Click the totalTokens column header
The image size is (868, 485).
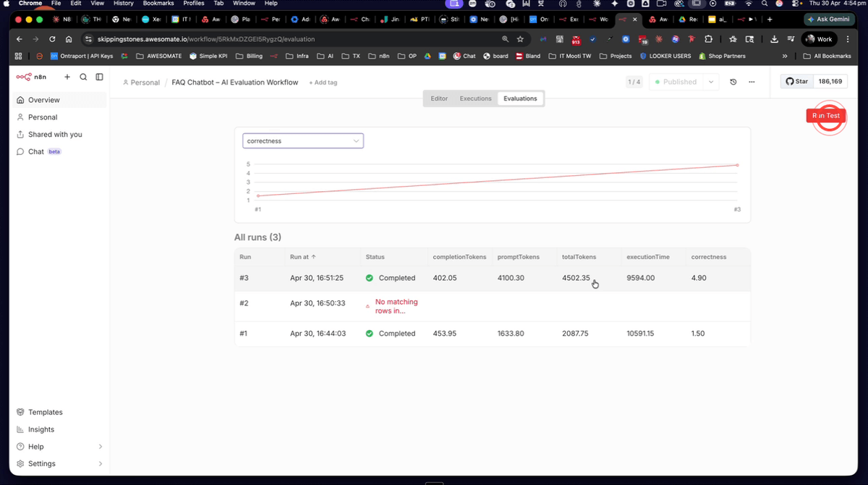click(579, 257)
